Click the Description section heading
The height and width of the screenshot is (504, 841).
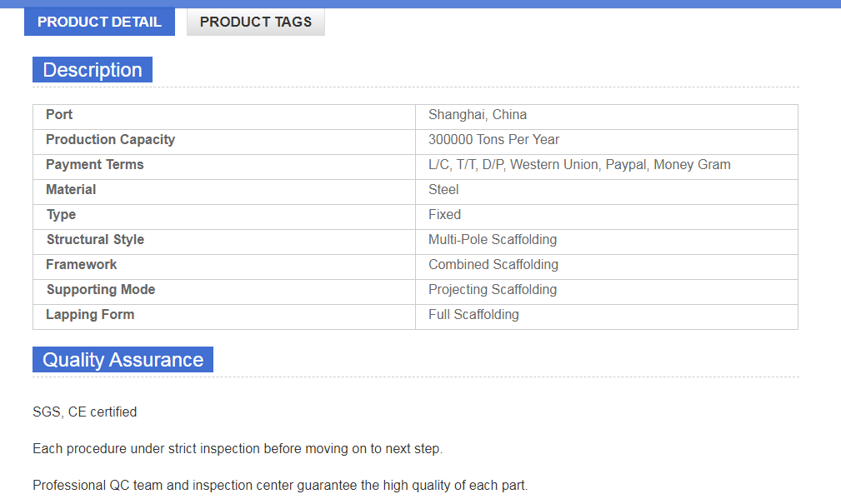point(93,70)
